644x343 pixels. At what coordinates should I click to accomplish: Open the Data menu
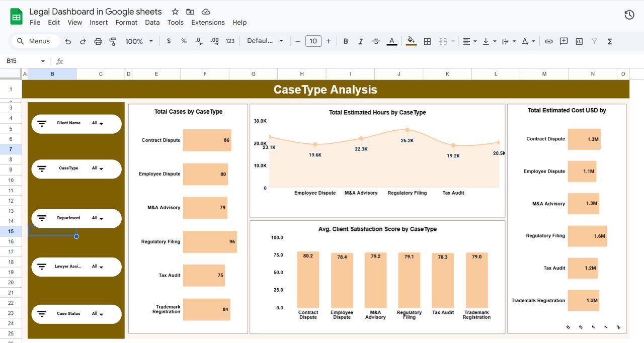(152, 22)
